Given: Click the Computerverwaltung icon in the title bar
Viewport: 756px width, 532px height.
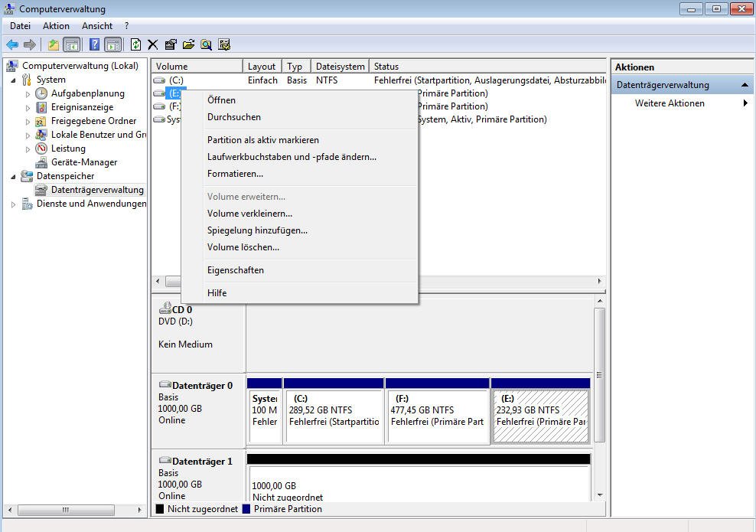Looking at the screenshot, I should (9, 8).
